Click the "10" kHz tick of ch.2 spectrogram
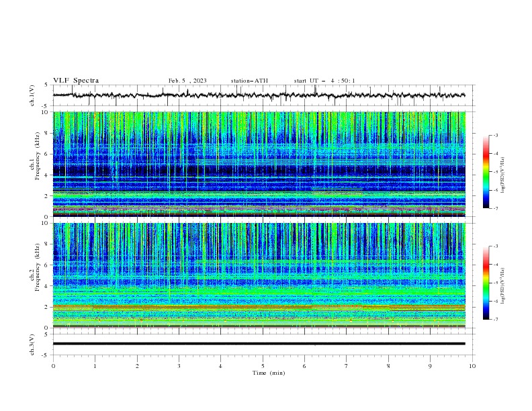The image size is (532, 411). pos(46,223)
